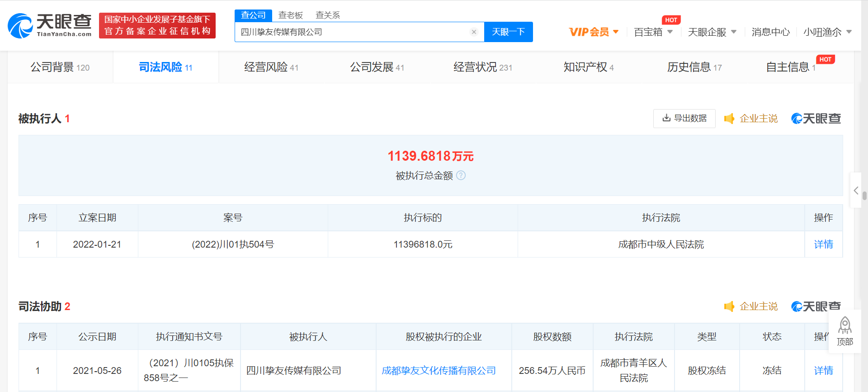Switch to the 历史信息 tab

click(694, 67)
